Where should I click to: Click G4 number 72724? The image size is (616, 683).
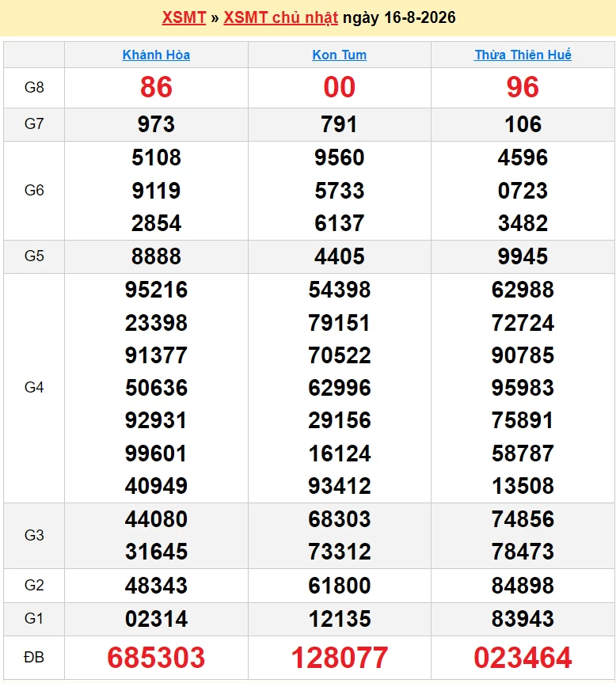click(523, 323)
